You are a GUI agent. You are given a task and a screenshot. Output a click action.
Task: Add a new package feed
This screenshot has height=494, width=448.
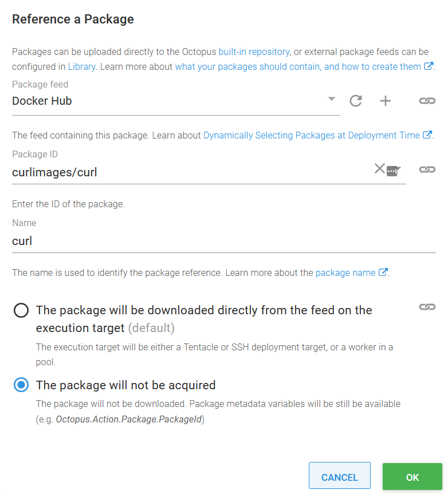pos(386,101)
